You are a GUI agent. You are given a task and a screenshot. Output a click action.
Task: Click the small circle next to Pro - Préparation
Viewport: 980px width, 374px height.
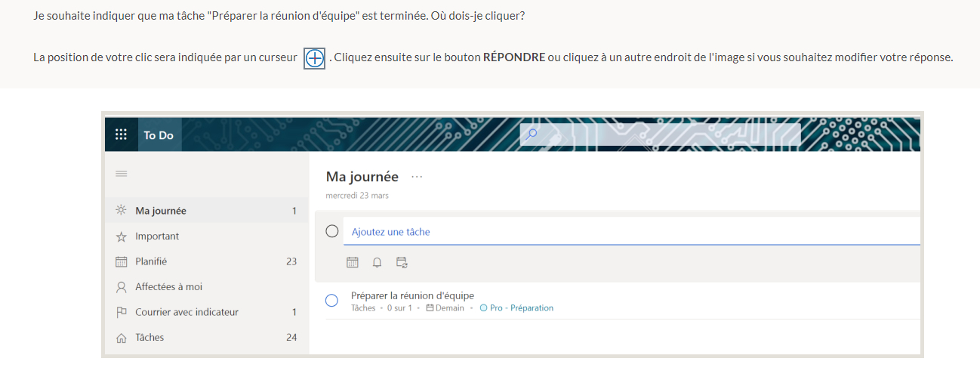coord(483,308)
